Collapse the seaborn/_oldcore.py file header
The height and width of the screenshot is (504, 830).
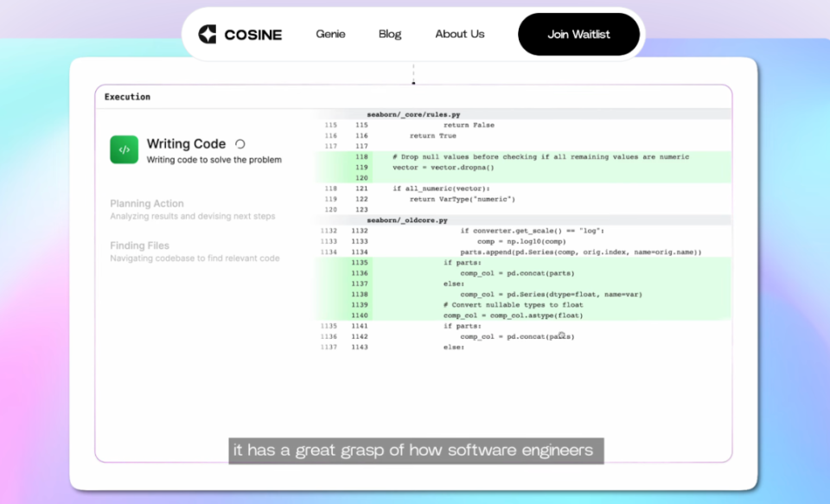406,220
